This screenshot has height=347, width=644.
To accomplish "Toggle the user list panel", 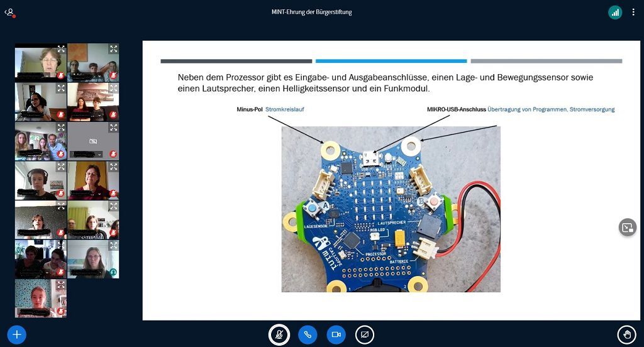I will coord(9,12).
